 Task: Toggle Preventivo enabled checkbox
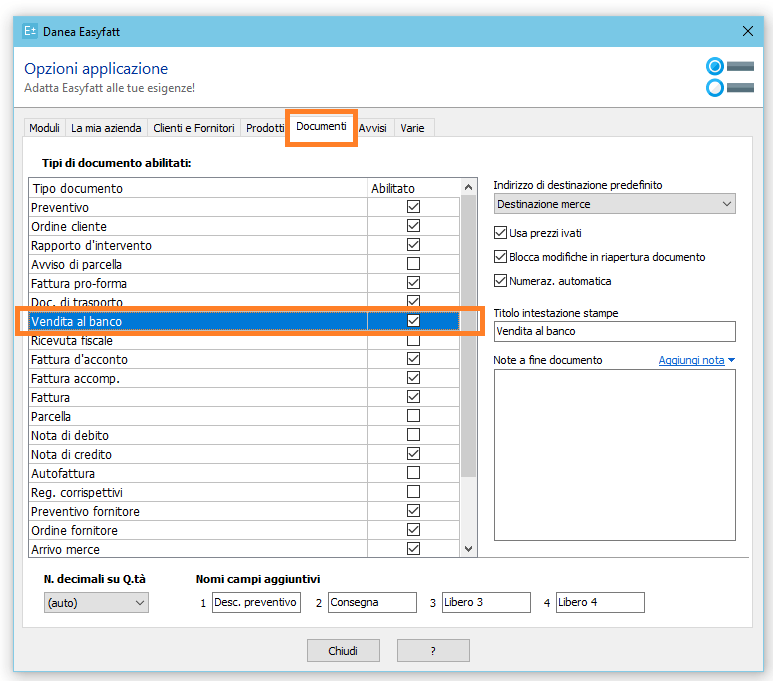413,207
